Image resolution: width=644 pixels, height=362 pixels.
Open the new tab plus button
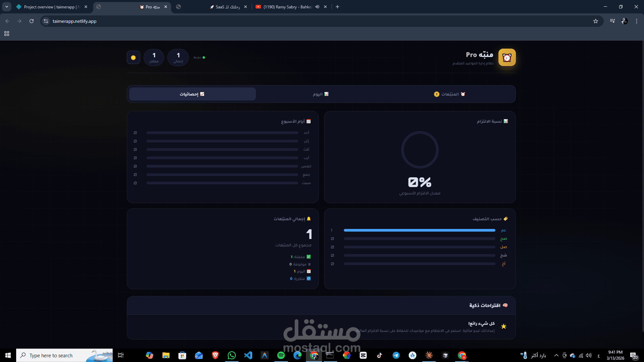[337, 7]
